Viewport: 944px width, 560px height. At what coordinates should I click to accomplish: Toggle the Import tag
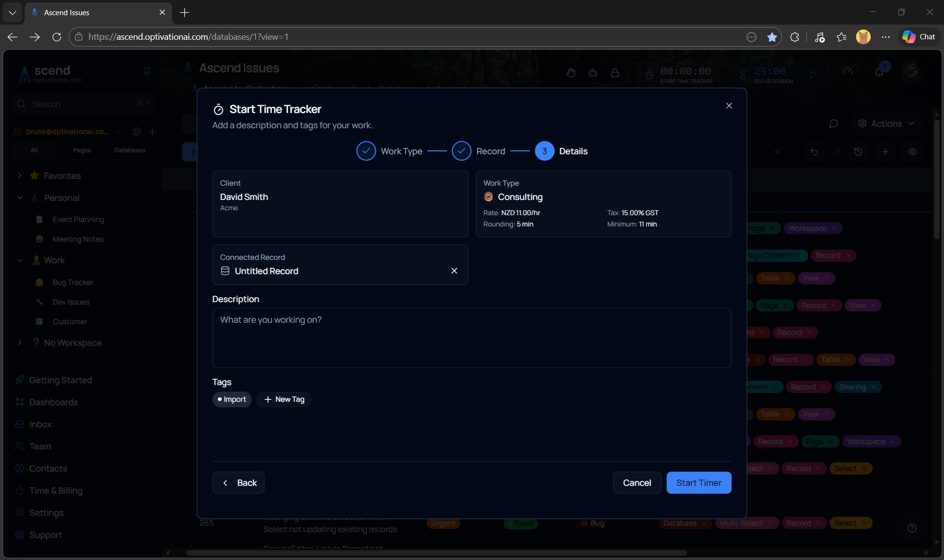tap(232, 399)
